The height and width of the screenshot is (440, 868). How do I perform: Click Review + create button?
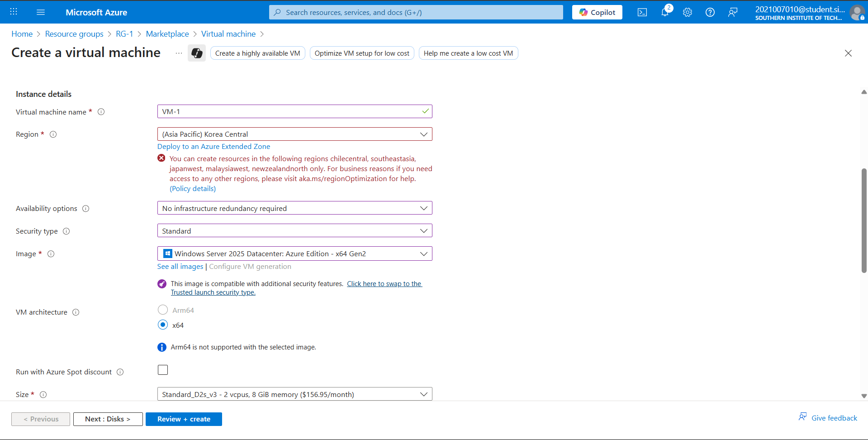[184, 419]
